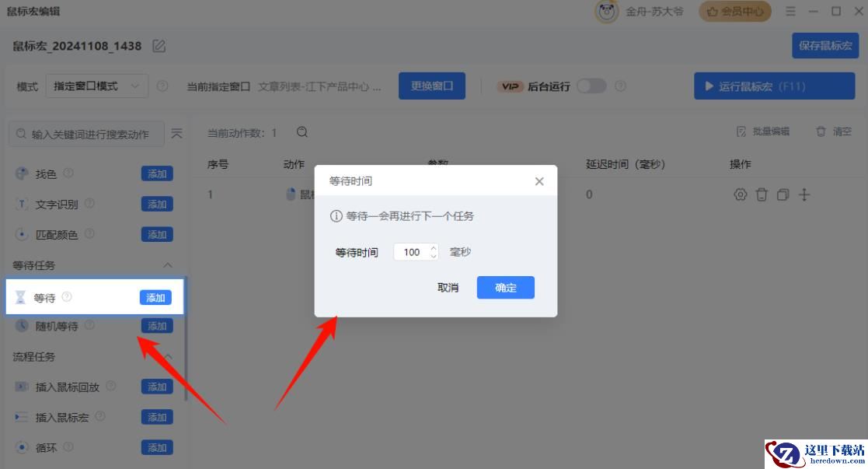The width and height of the screenshot is (868, 469).
Task: Decrease wait time with the down stepper arrow
Action: coord(434,256)
